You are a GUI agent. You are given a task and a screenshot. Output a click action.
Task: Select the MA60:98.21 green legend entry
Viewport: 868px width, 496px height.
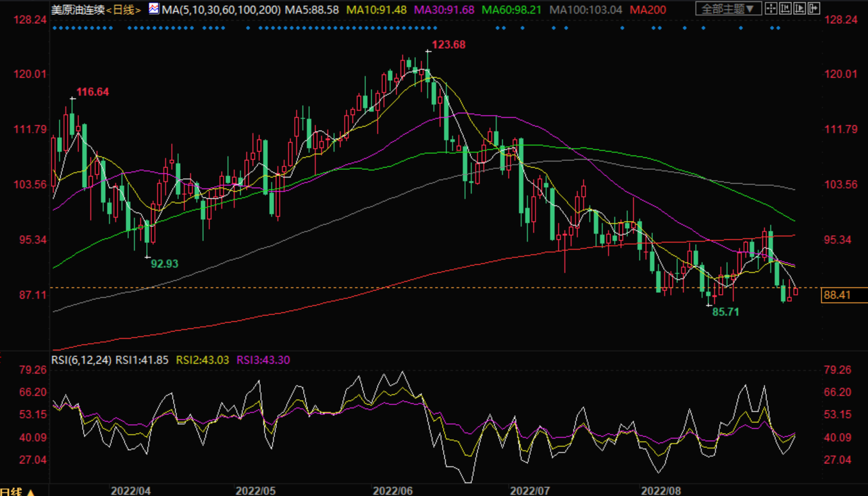(x=511, y=10)
